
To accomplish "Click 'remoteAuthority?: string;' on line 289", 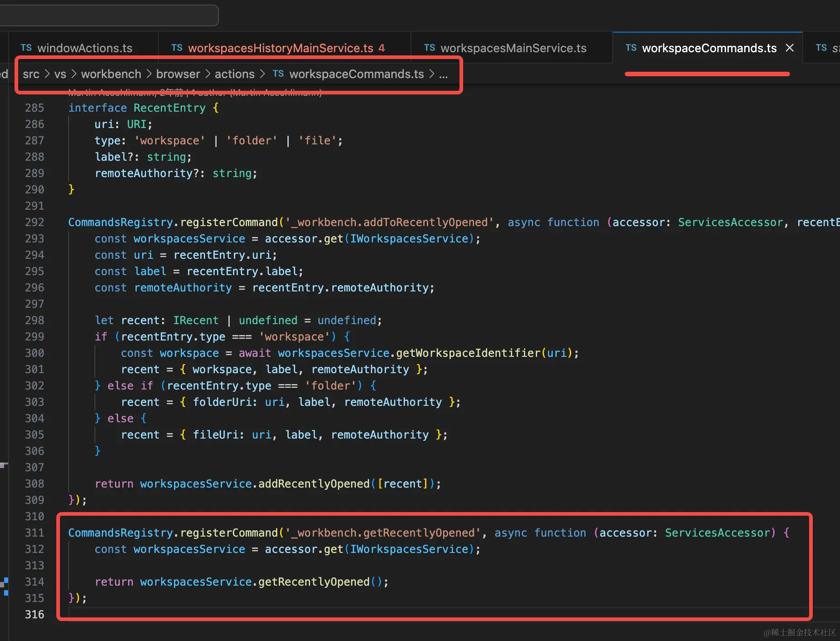I will 176,173.
